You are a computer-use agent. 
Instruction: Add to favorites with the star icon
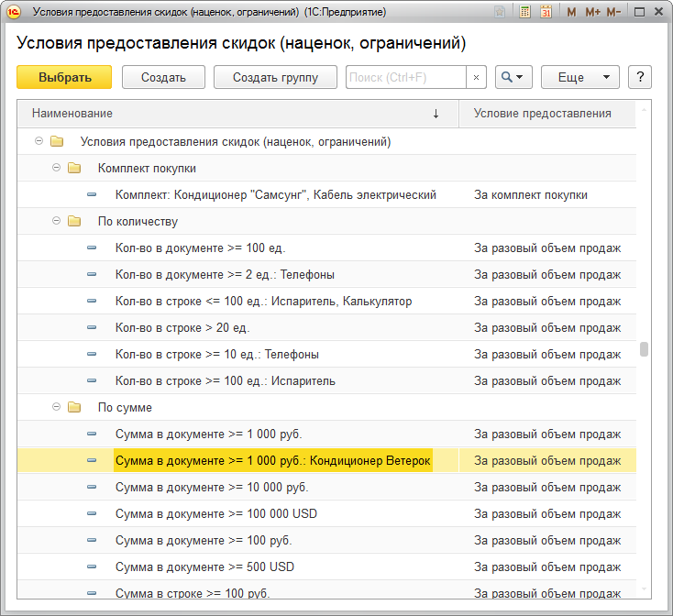[x=498, y=12]
